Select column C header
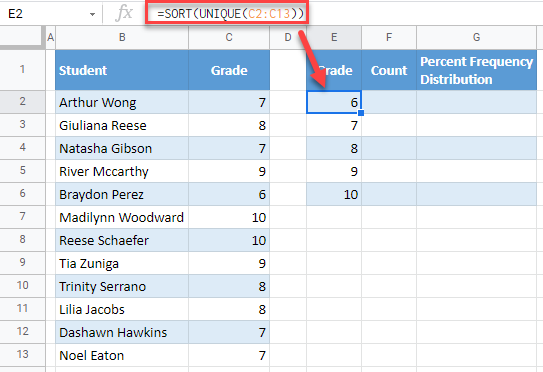543x372 pixels. [x=229, y=37]
